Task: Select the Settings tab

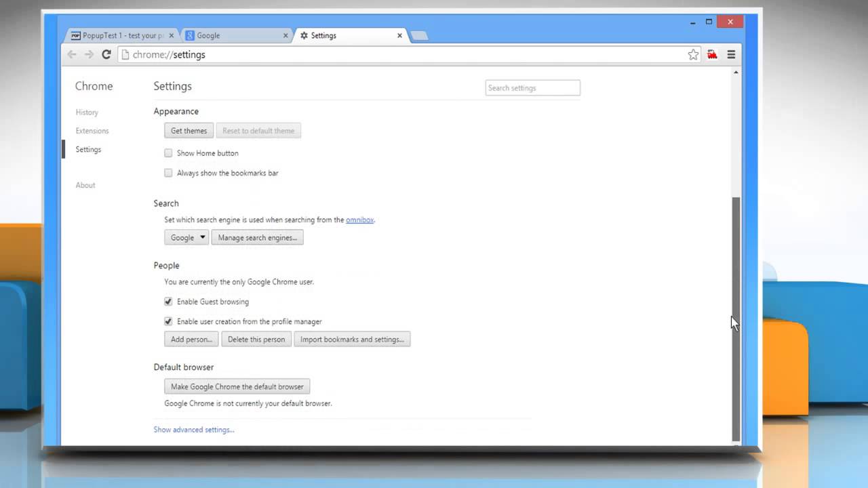Action: click(x=351, y=35)
